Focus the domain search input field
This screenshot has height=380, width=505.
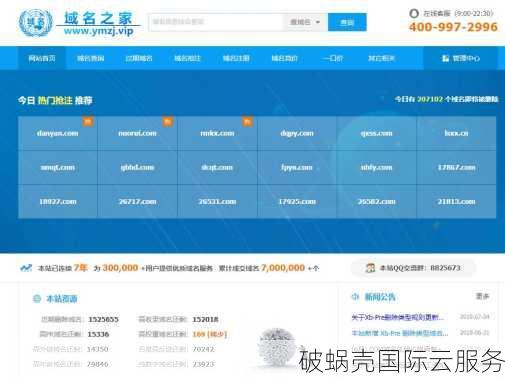(x=216, y=22)
